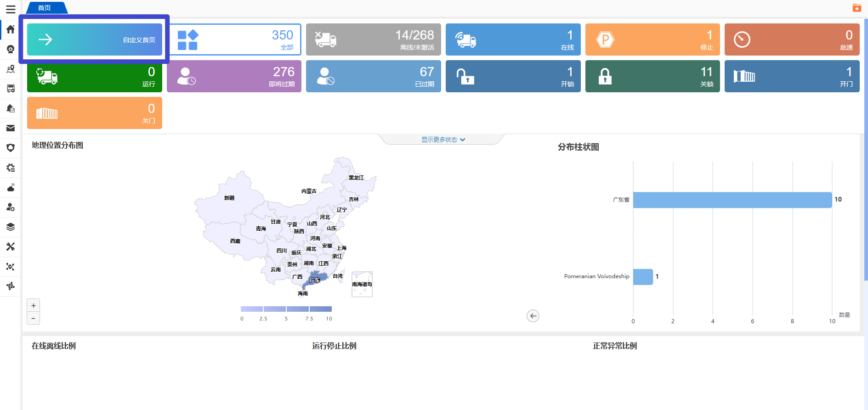Select the 离线/未激活 status card
868x410 pixels.
[x=373, y=39]
